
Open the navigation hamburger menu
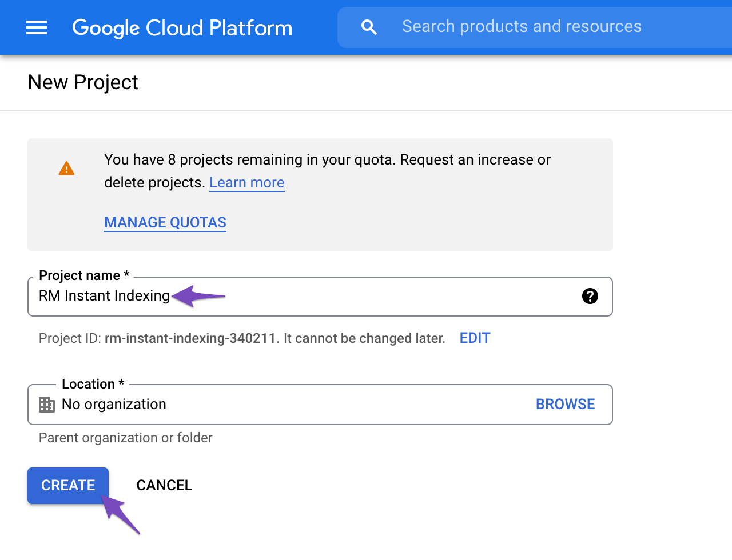coord(37,27)
